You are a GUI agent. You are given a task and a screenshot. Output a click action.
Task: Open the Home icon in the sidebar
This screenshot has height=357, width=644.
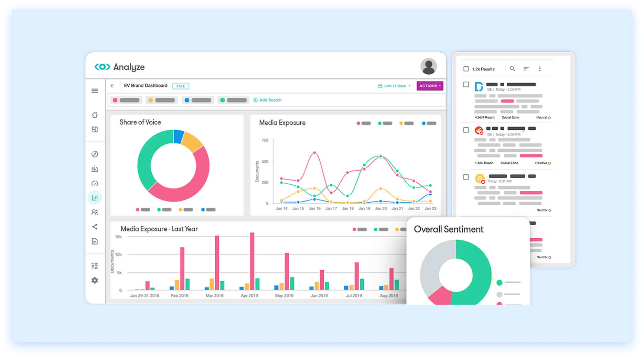95,115
